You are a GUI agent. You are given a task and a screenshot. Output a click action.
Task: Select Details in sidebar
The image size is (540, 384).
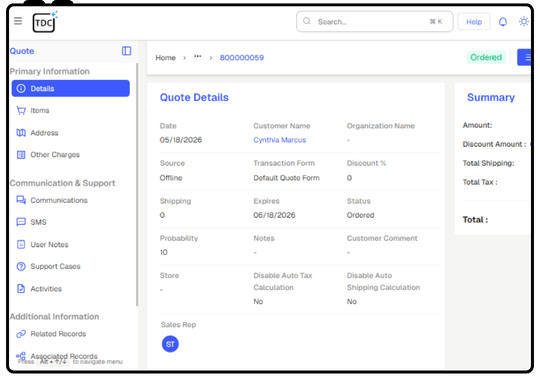[71, 89]
